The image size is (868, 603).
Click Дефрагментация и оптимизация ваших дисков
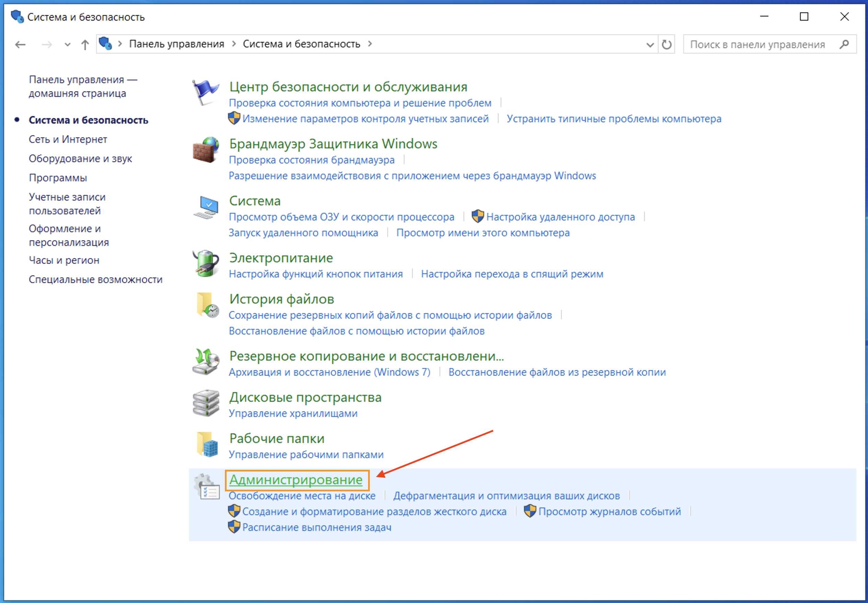506,496
